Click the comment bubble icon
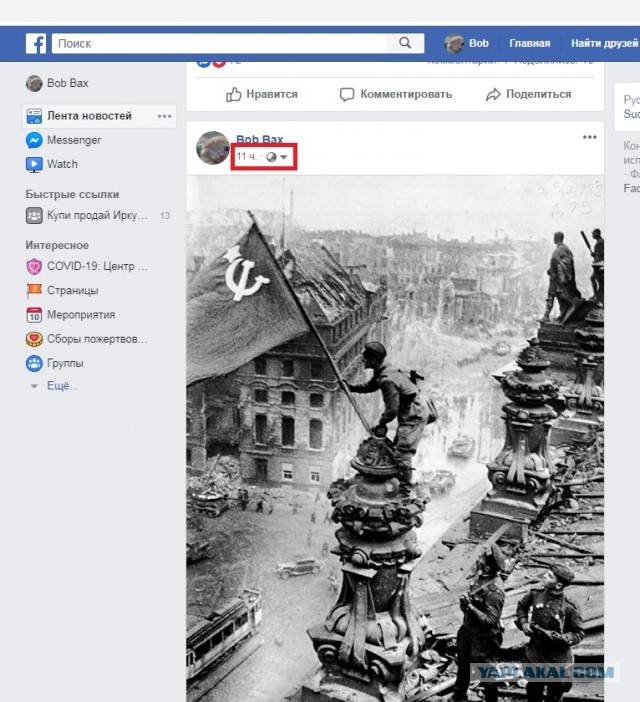Image resolution: width=640 pixels, height=702 pixels. (347, 94)
